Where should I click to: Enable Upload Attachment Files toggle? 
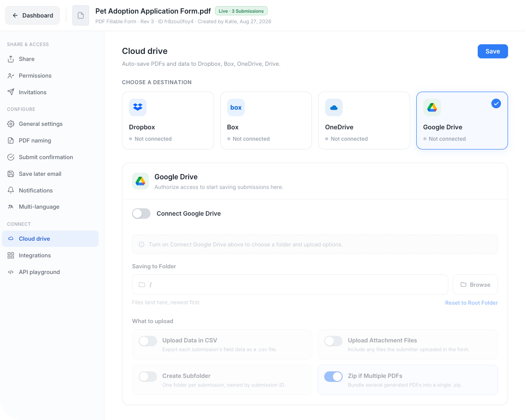pos(333,341)
